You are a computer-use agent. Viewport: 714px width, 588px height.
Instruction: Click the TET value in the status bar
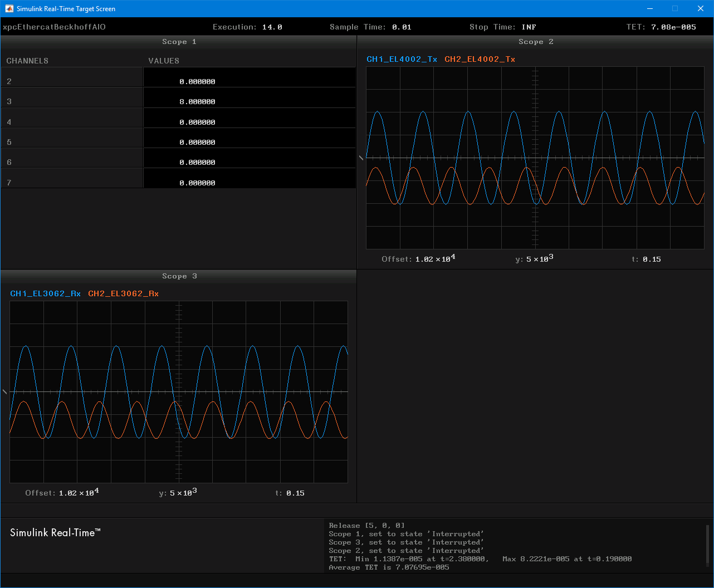(673, 27)
